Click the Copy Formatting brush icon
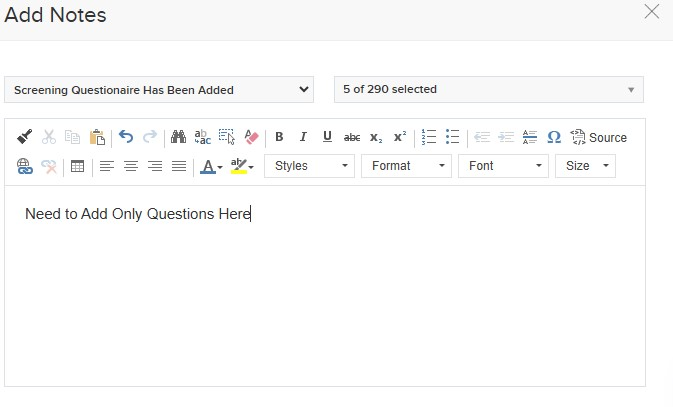 pyautogui.click(x=25, y=138)
